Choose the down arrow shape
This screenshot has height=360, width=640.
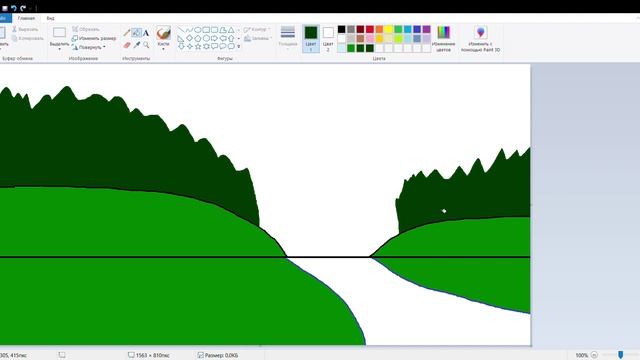(181, 46)
